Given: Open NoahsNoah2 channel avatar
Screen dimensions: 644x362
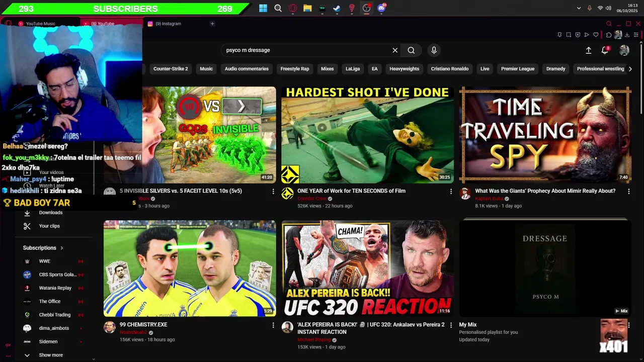Looking at the screenshot, I should point(110,327).
